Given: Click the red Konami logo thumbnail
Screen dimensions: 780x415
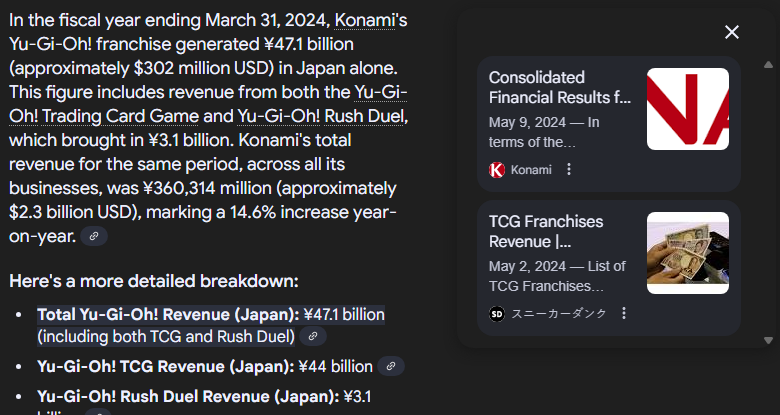Looking at the screenshot, I should pos(688,109).
